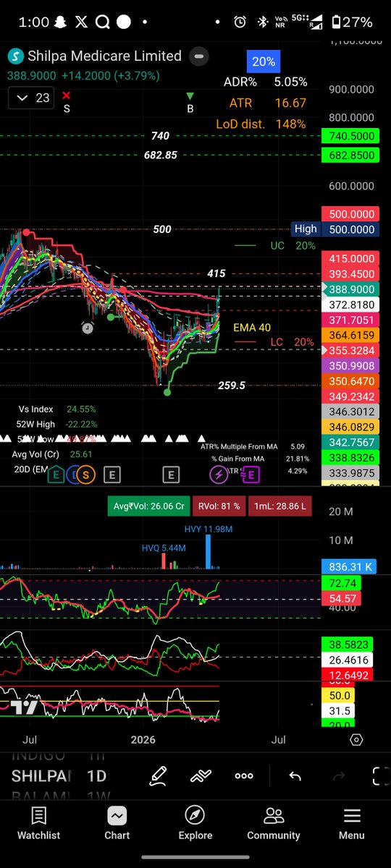The height and width of the screenshot is (868, 391).
Task: Tap the High 500.0000 price label
Action: [x=336, y=229]
